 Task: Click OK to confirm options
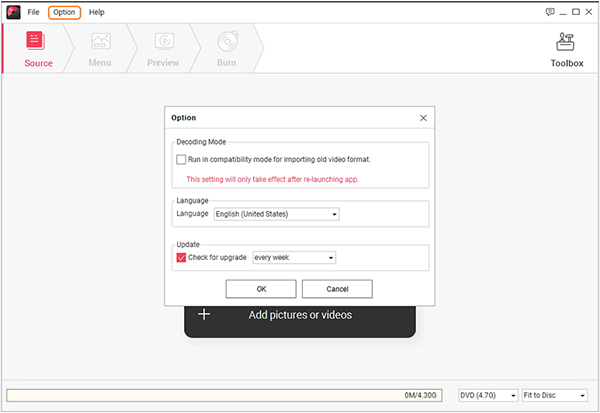261,289
